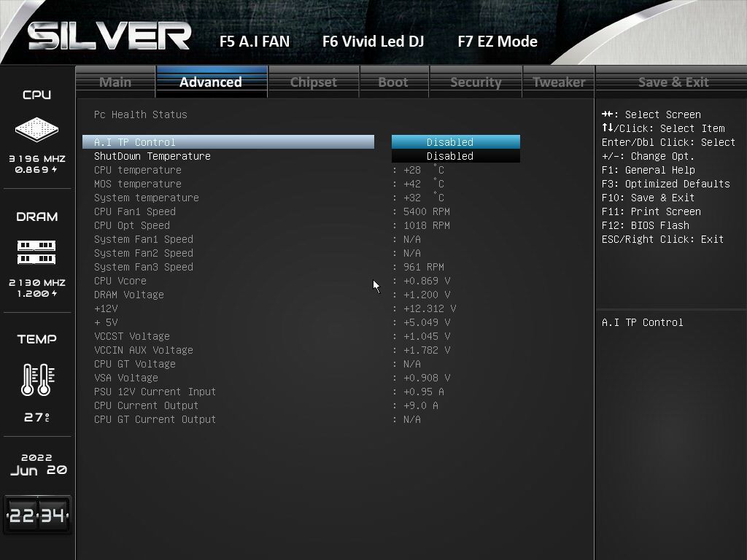Click the VCCIN AUX Voltage label
Viewport: 747px width, 560px height.
(144, 350)
